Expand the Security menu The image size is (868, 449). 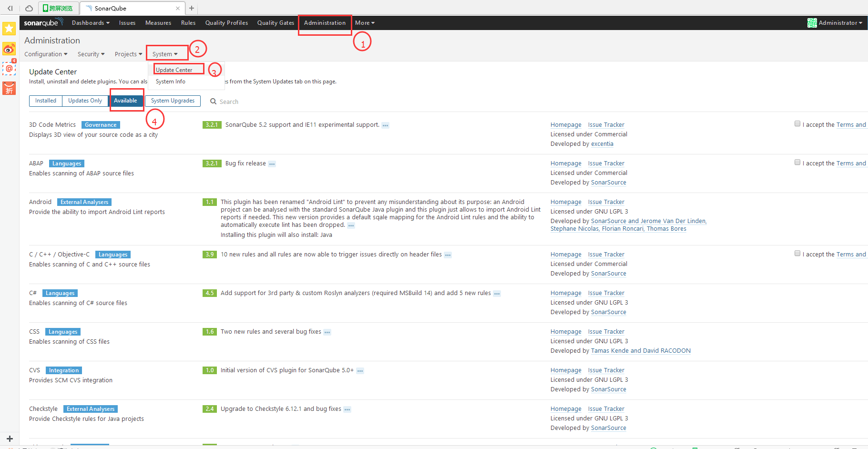pos(91,54)
